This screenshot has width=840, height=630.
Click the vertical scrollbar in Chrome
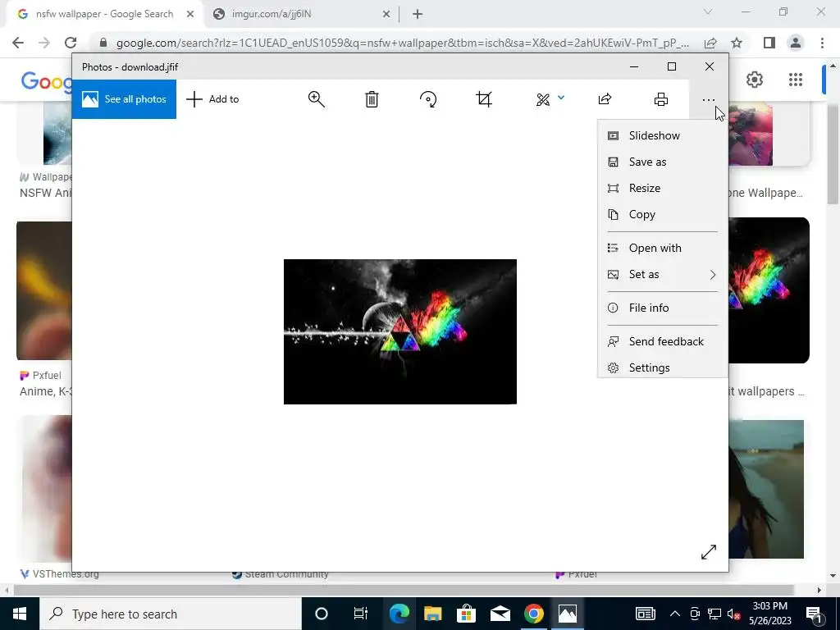click(833, 155)
